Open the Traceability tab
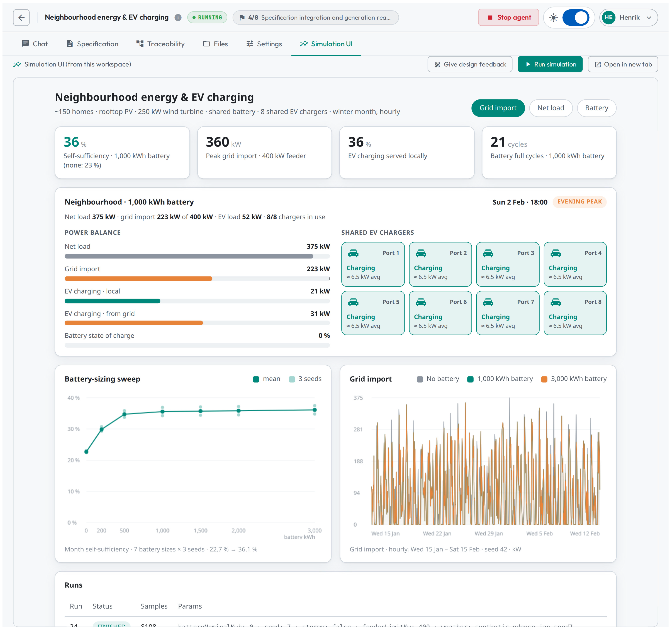 point(160,44)
